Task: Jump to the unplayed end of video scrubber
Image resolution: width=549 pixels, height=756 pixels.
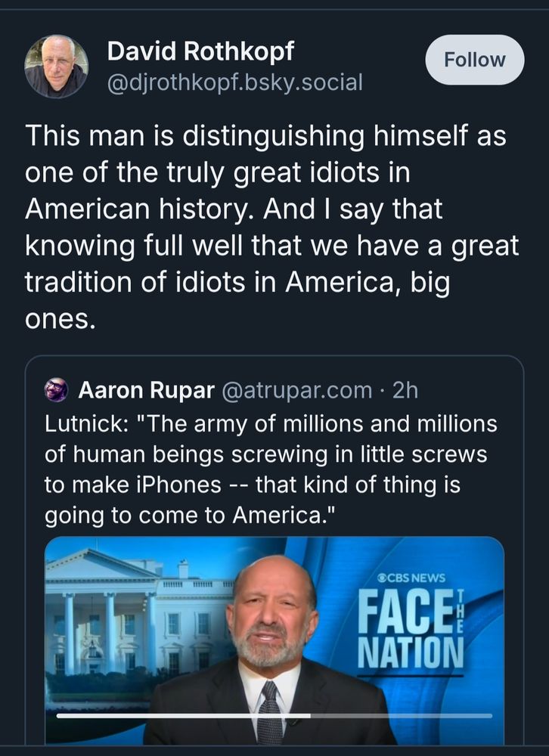Action: [454, 715]
